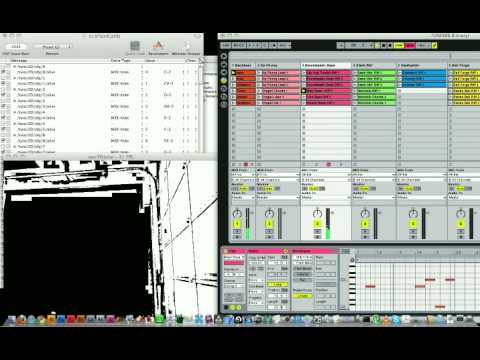Toggle the yellow OVR overdub button
This screenshot has height=360, width=480.
399,45
